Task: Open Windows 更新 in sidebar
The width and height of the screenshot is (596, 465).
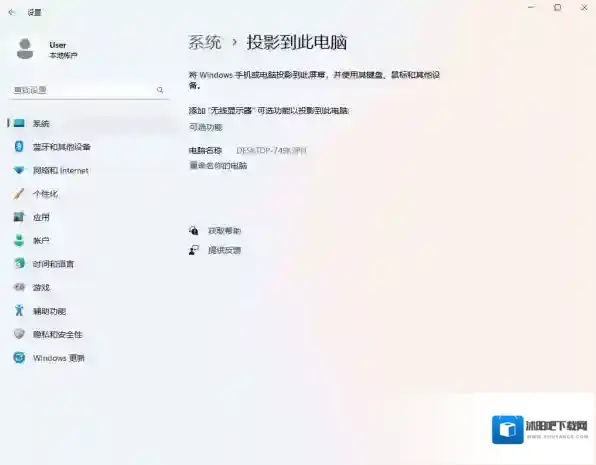Action: click(49, 358)
